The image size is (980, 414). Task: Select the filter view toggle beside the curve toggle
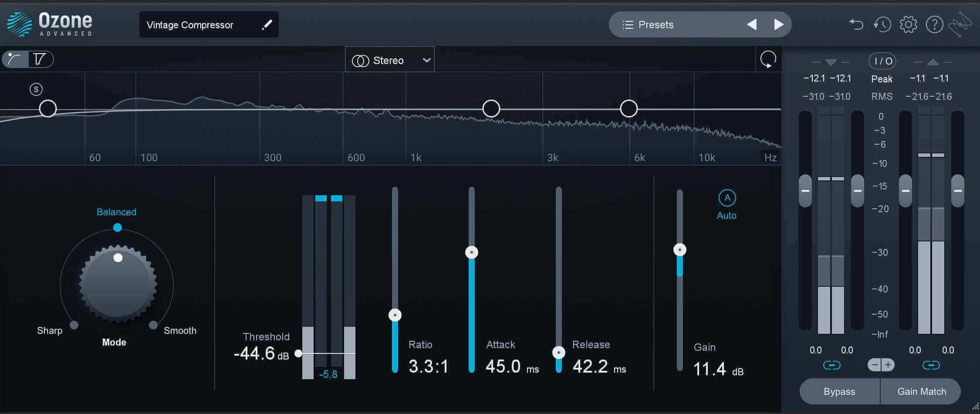[x=40, y=59]
